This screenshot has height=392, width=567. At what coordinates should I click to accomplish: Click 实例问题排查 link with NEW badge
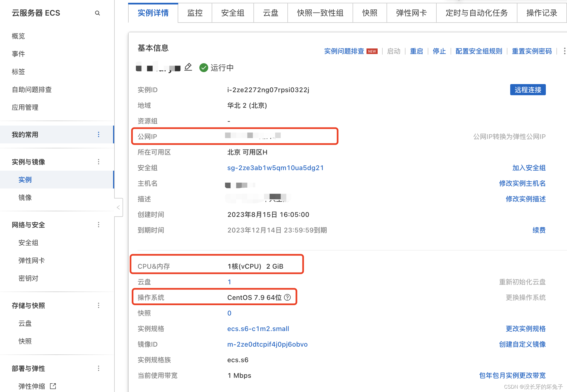tap(344, 51)
